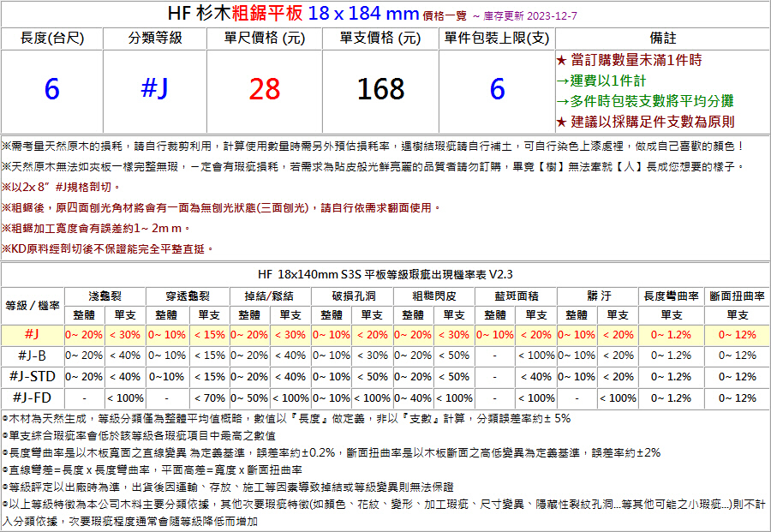
Task: Select the '掉結/鬆結' defect header
Action: (270, 296)
